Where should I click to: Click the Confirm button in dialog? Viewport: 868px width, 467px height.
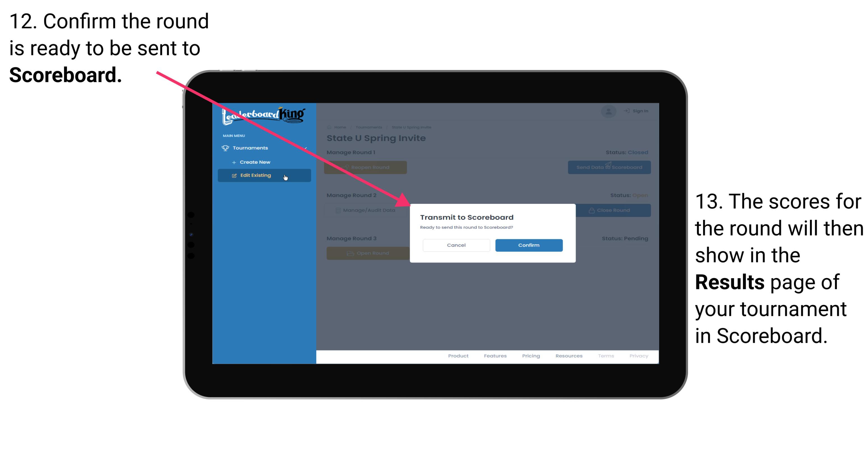(x=527, y=244)
